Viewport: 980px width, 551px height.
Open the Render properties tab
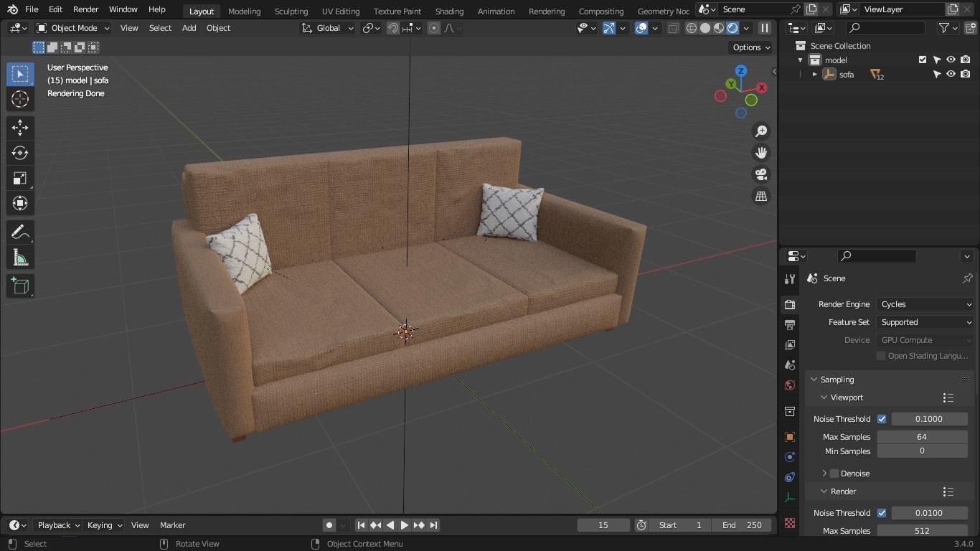coord(790,304)
